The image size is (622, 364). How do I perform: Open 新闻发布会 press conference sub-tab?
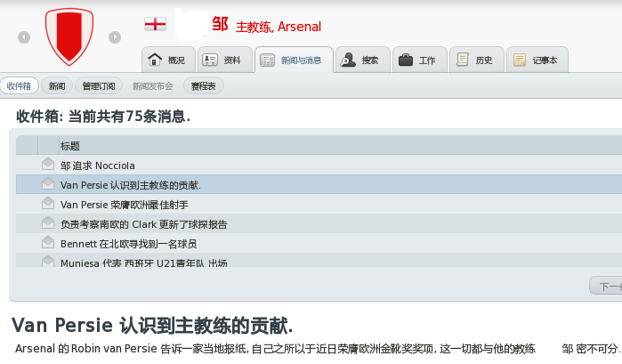click(x=153, y=86)
